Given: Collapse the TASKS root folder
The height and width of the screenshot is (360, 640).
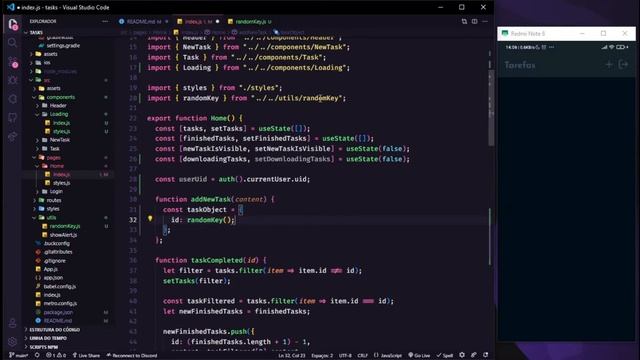Looking at the screenshot, I should pyautogui.click(x=36, y=32).
